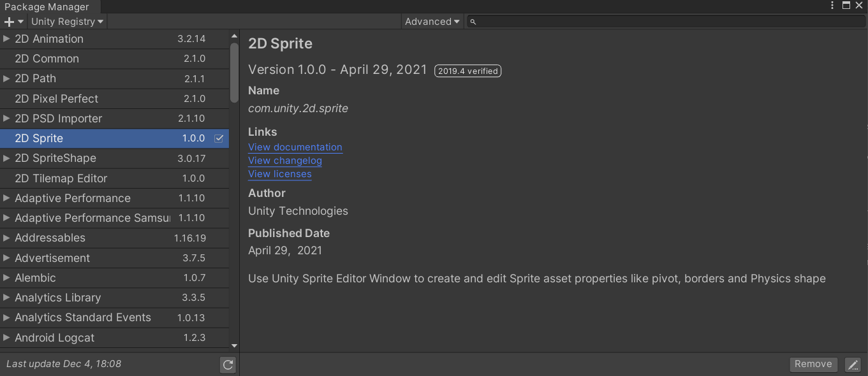Click the pencil edit icon beside Remove
The image size is (868, 376).
[x=853, y=365]
